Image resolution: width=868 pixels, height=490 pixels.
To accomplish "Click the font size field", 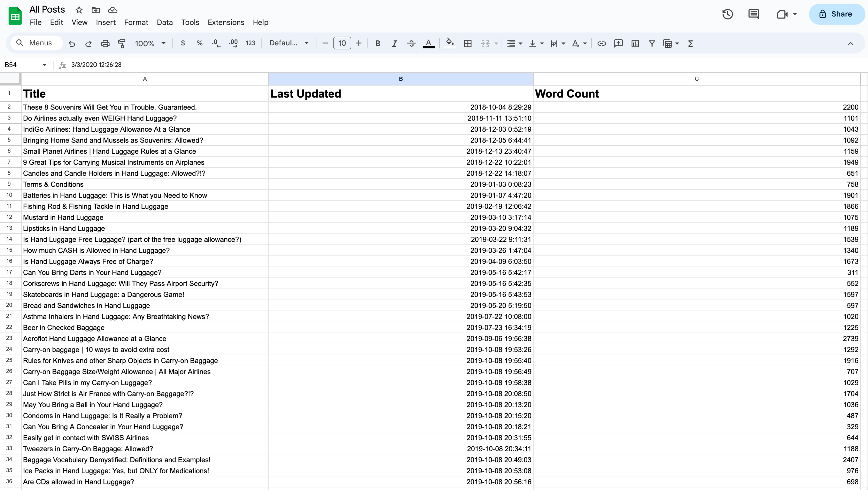I will [342, 43].
